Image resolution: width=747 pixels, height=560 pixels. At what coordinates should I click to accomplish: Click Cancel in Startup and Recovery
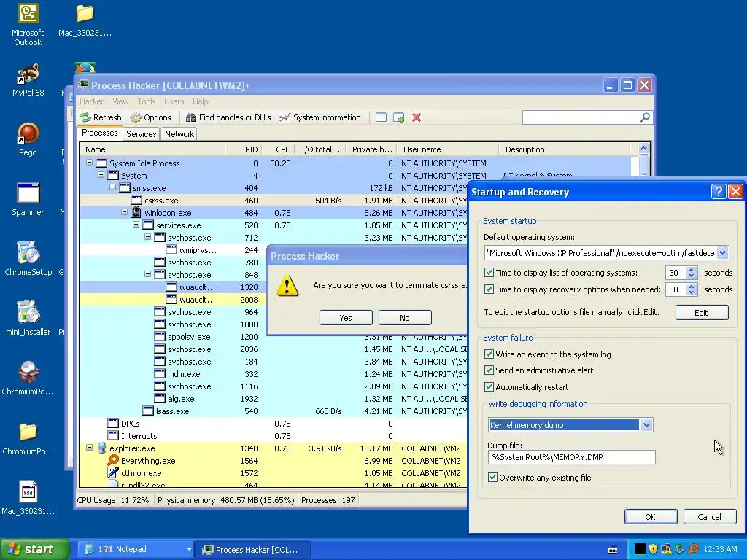709,517
